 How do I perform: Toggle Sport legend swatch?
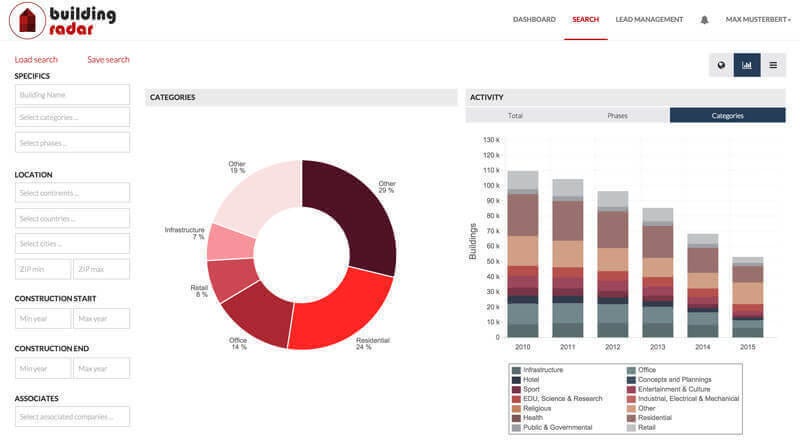coord(516,389)
